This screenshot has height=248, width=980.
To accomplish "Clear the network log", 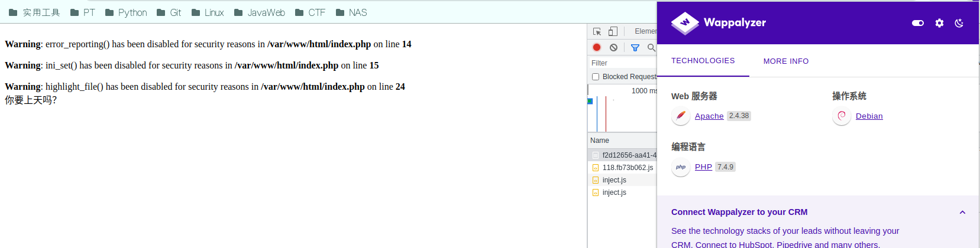I will point(614,47).
